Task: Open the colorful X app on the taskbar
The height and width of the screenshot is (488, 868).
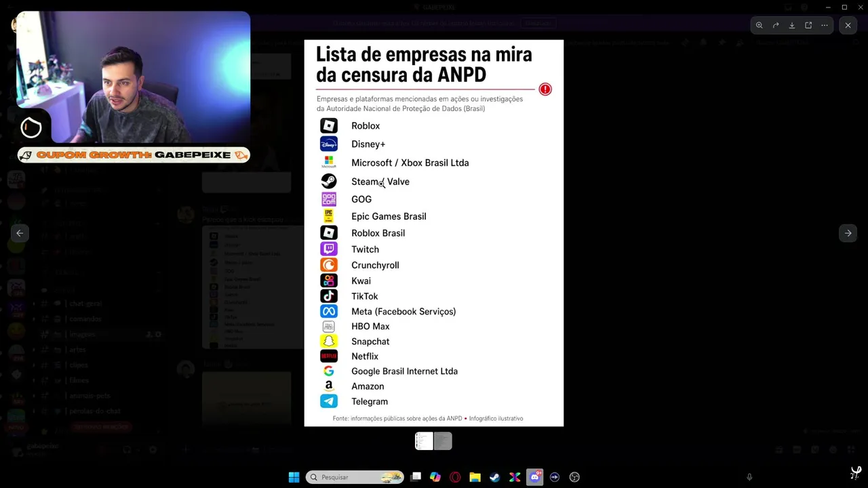Action: pyautogui.click(x=515, y=477)
